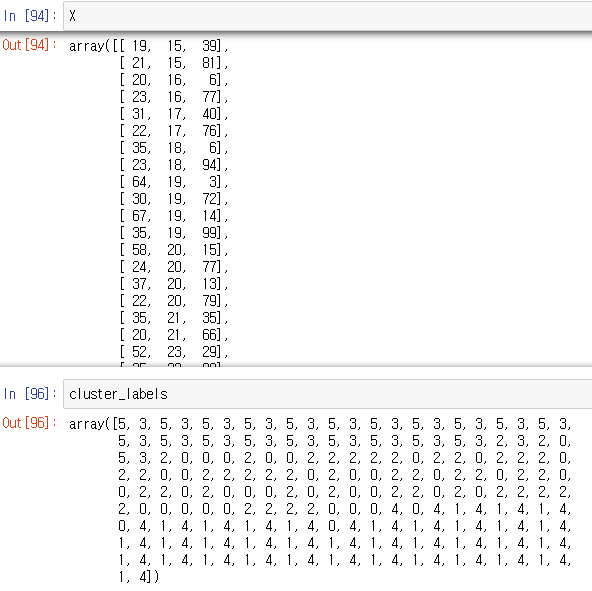Click the labels line ending 2, 3, 2, 0,
Screen dimensions: 592x591
coord(344,441)
